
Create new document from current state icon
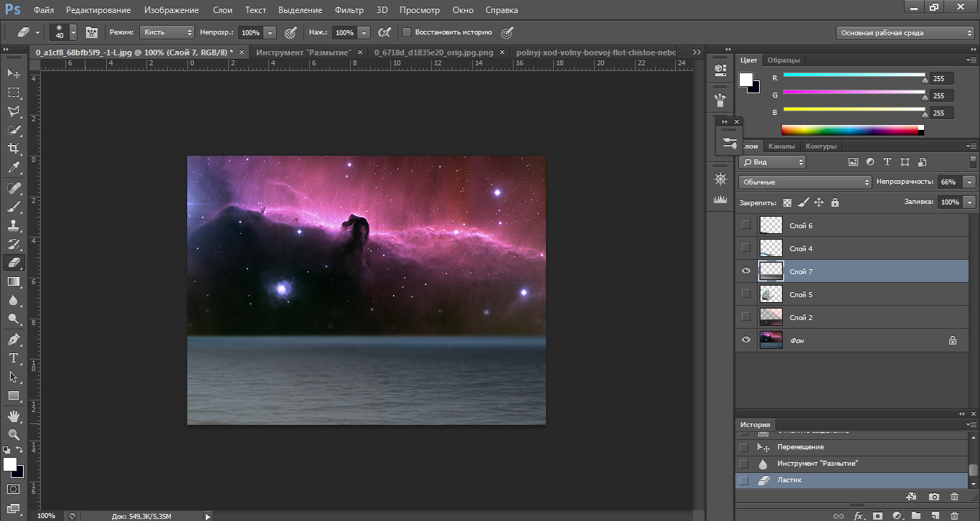912,497
